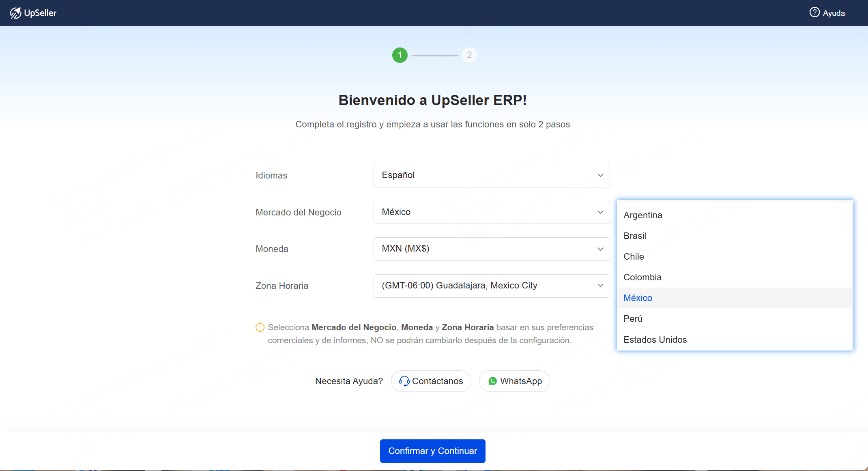Open the Mercado del Negocio dropdown
Image resolution: width=868 pixels, height=471 pixels.
pyautogui.click(x=492, y=212)
